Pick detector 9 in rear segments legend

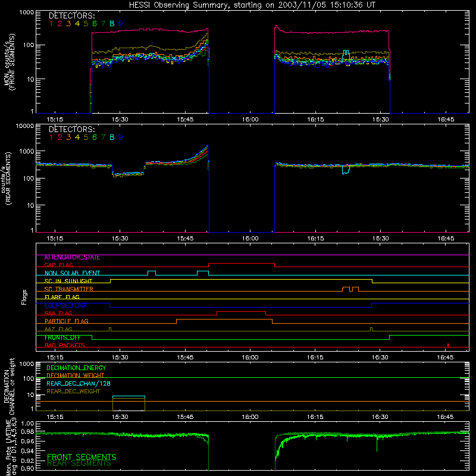click(x=121, y=137)
